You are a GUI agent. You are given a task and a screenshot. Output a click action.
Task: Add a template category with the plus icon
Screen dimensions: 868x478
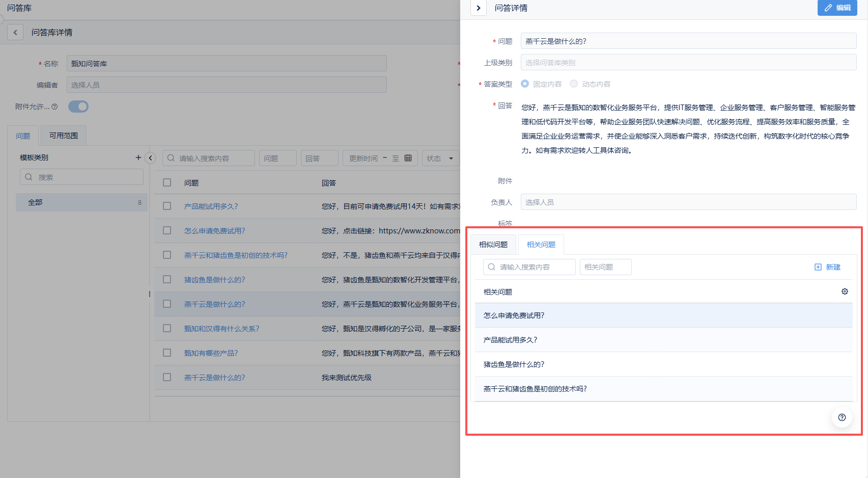tap(138, 157)
